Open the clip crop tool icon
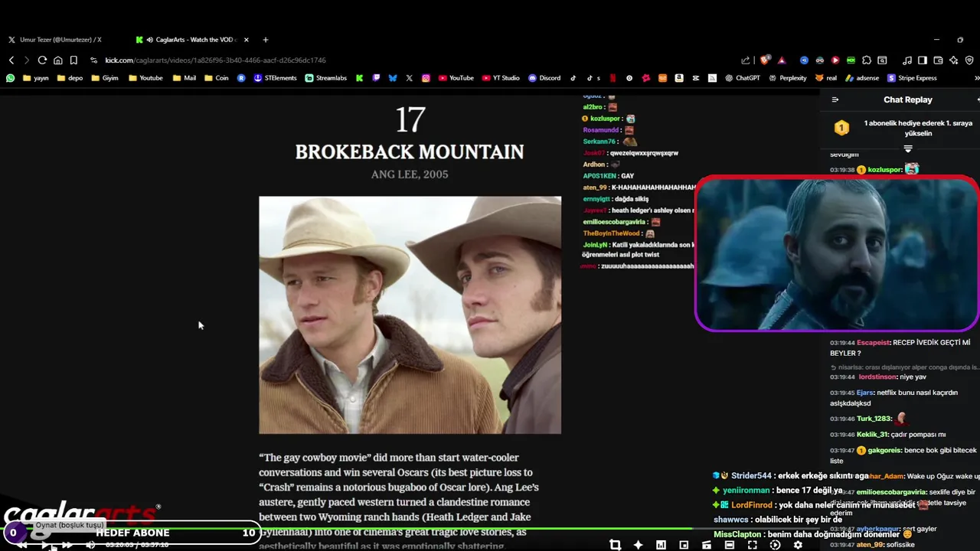Image resolution: width=980 pixels, height=551 pixels. [615, 545]
